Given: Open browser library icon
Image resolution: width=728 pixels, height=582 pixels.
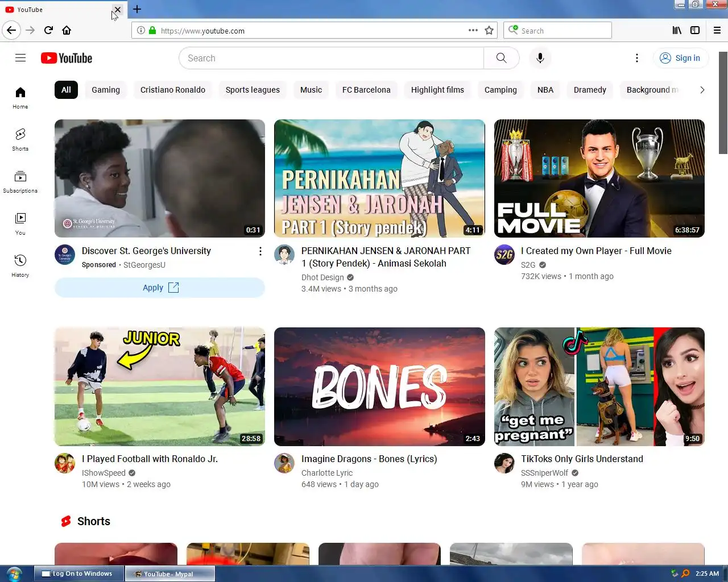Looking at the screenshot, I should tap(677, 30).
